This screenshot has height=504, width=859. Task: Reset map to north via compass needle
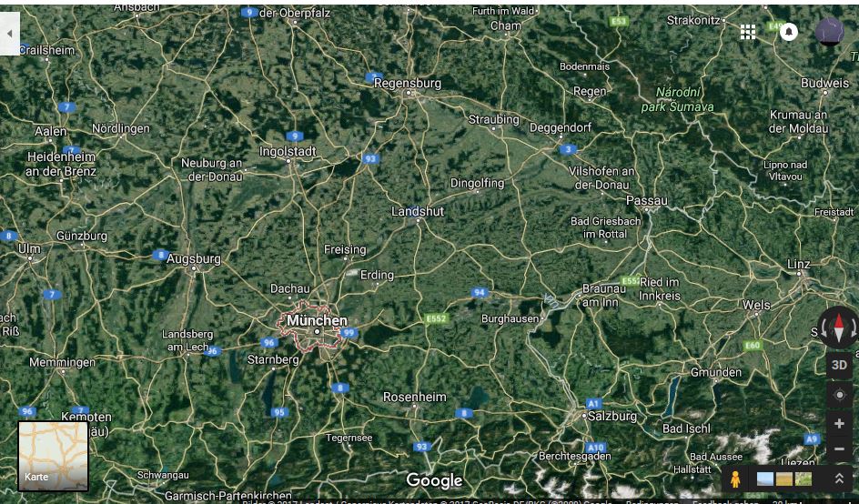[839, 328]
